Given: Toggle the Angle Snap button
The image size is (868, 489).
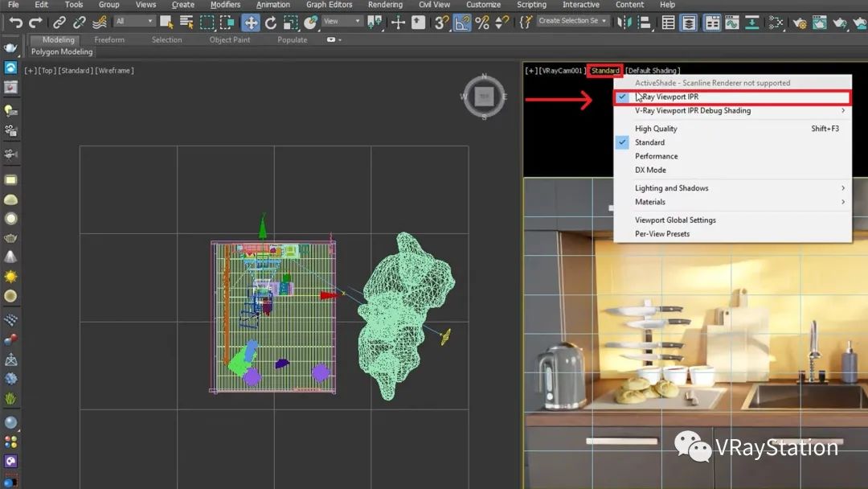Looking at the screenshot, I should (x=462, y=22).
